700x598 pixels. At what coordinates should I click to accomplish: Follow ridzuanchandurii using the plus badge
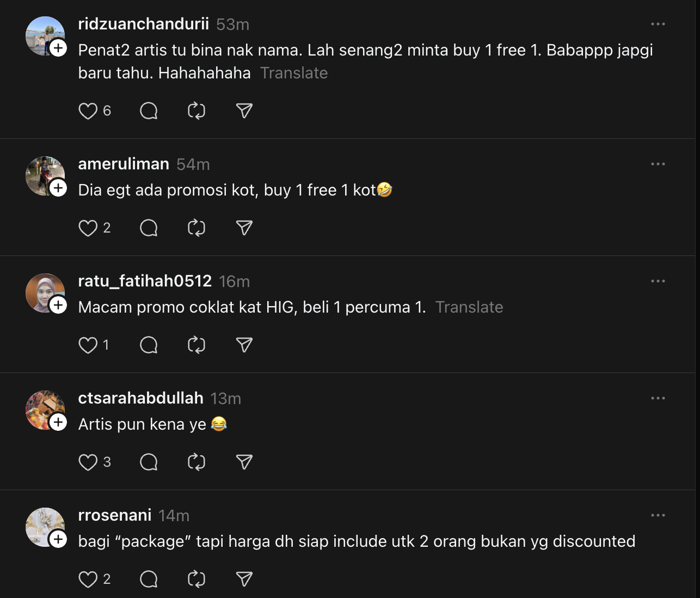click(58, 48)
